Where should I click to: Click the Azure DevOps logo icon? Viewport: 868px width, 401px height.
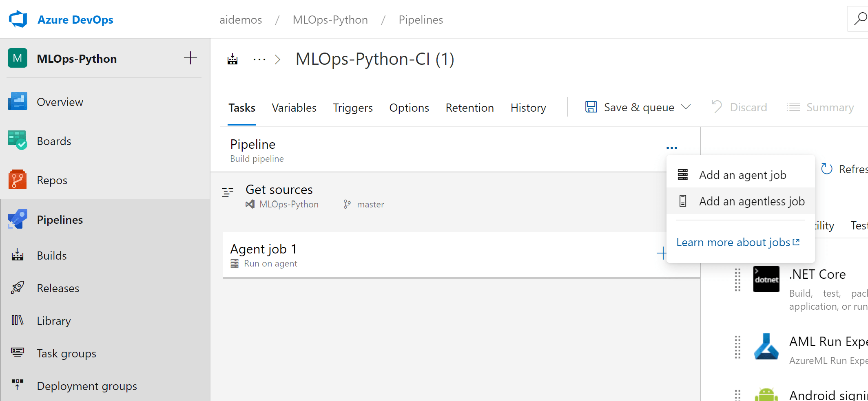click(18, 19)
